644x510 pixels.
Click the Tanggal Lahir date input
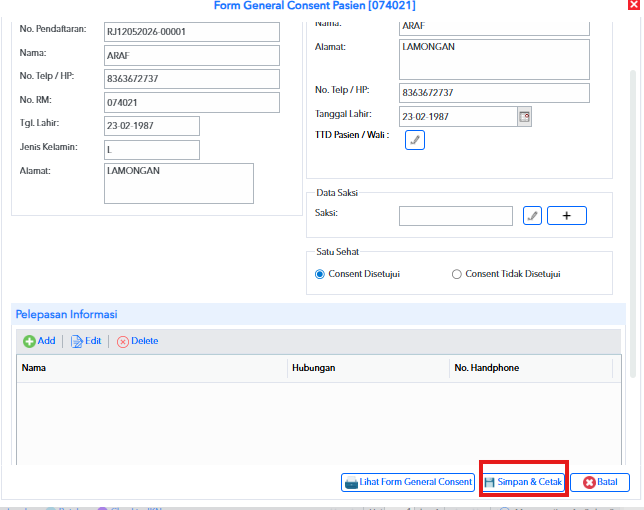[x=458, y=117]
